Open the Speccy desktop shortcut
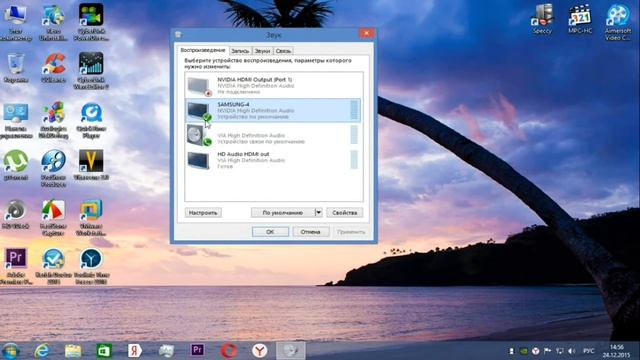 pyautogui.click(x=542, y=18)
